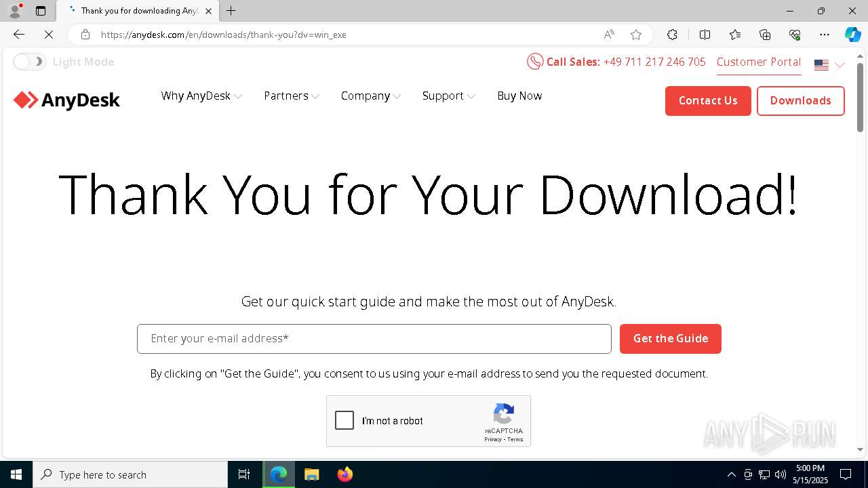Open the Copilot sidebar icon
Image resolution: width=868 pixels, height=488 pixels.
coord(852,35)
